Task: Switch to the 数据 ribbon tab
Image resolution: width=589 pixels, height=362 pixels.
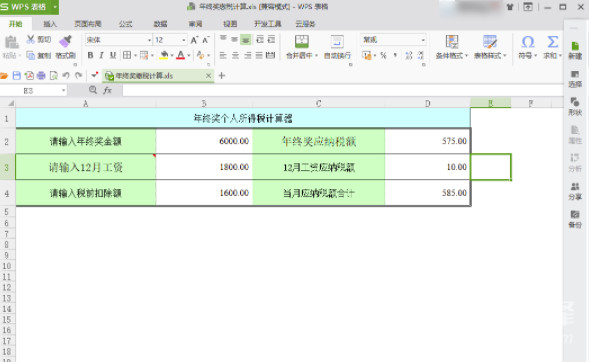Action: [x=160, y=24]
